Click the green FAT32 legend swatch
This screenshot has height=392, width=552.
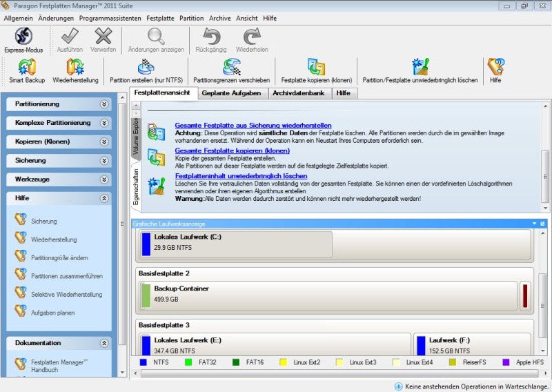188,362
